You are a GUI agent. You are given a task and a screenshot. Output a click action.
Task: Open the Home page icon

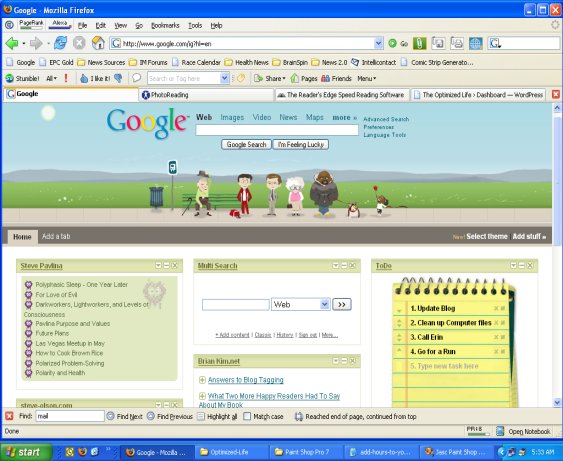tap(98, 43)
